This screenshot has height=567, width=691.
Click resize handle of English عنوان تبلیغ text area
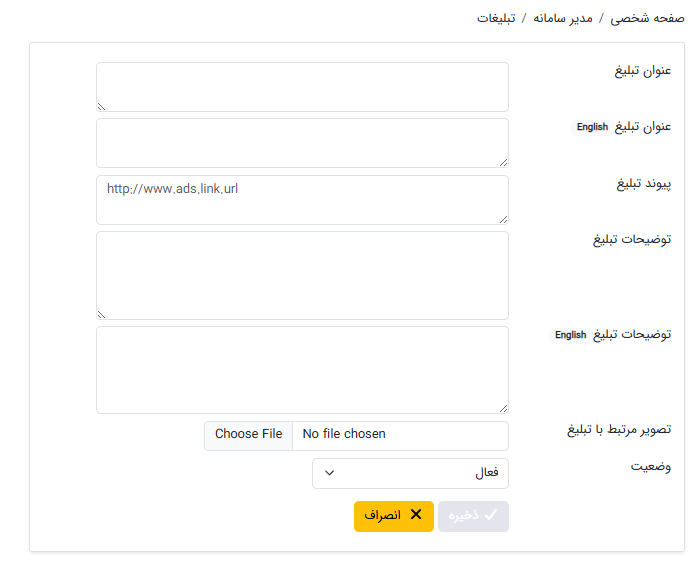pyautogui.click(x=502, y=161)
